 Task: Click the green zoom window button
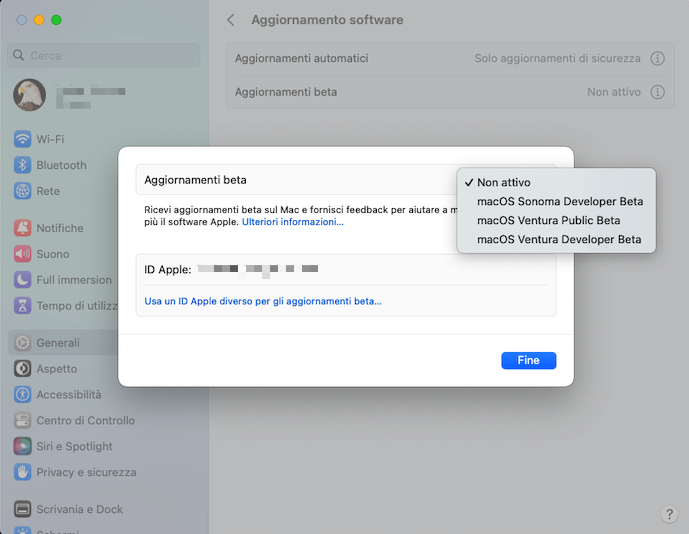coord(56,20)
